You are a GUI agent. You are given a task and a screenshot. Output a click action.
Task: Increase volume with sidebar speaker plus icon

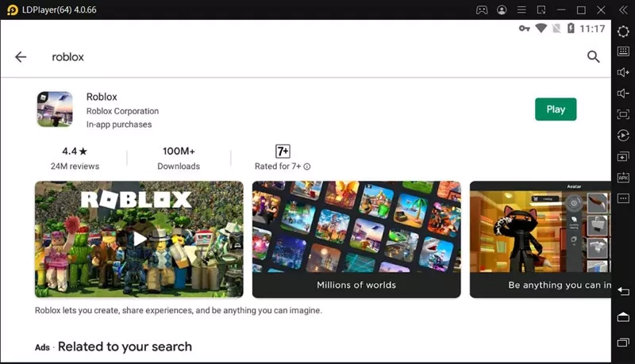click(x=623, y=72)
